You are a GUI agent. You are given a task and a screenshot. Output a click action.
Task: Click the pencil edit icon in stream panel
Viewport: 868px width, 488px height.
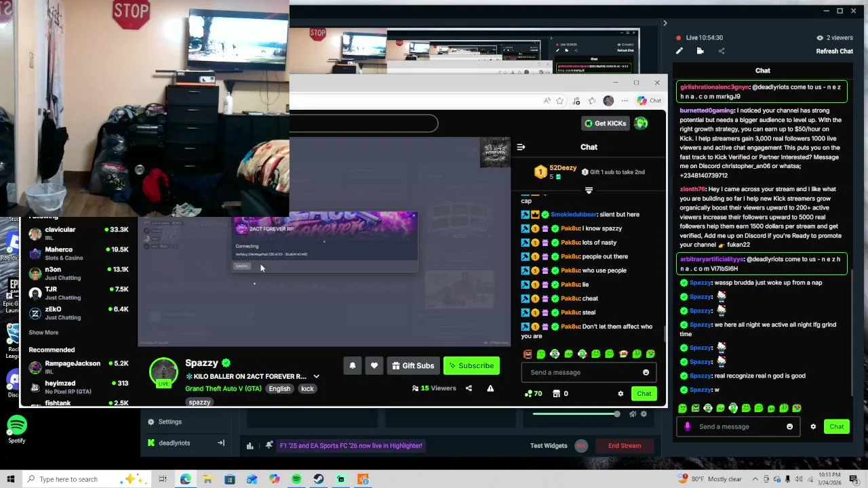click(x=679, y=51)
